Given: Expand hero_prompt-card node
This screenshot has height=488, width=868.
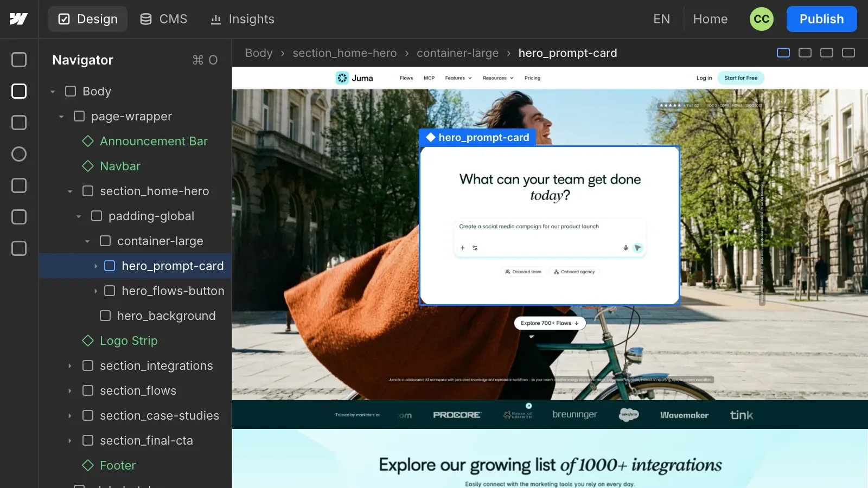Looking at the screenshot, I should pyautogui.click(x=96, y=266).
